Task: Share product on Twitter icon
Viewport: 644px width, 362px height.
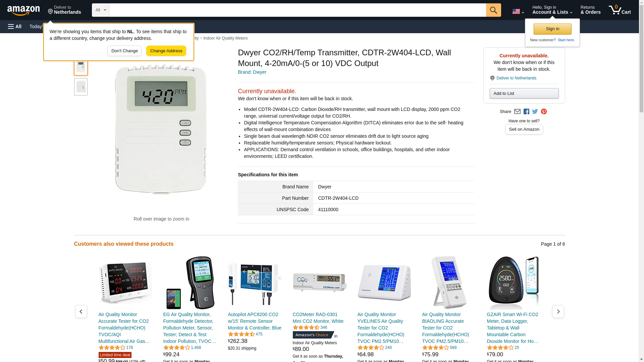Action: (535, 112)
